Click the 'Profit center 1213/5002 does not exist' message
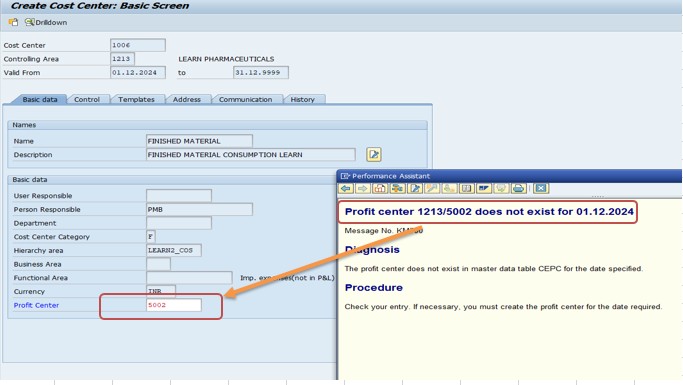The height and width of the screenshot is (385, 683). pos(489,212)
